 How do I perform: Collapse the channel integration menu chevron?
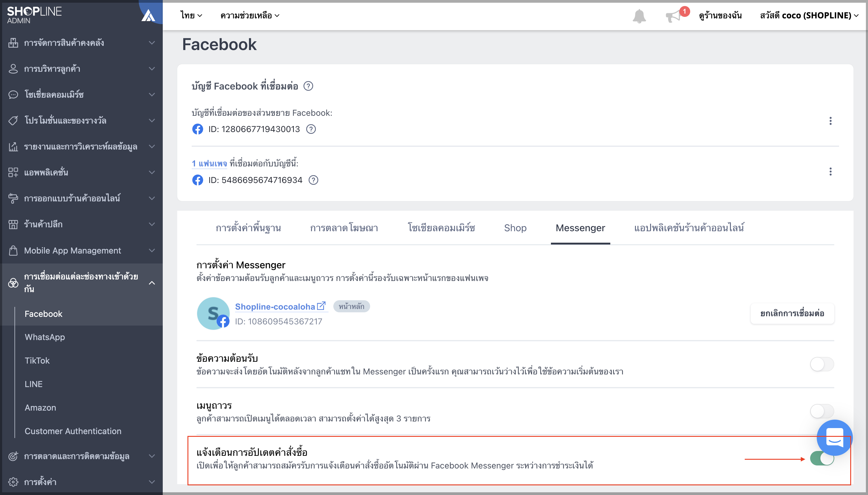(152, 283)
